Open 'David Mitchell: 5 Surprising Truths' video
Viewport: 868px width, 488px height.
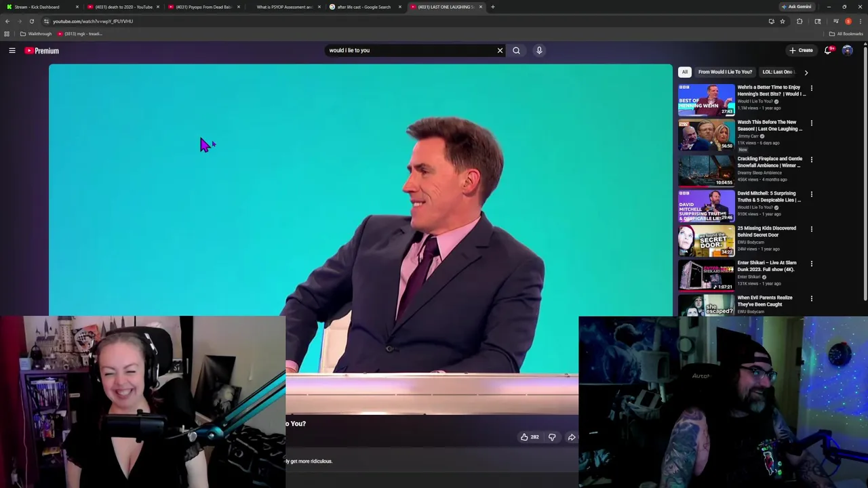[770, 197]
